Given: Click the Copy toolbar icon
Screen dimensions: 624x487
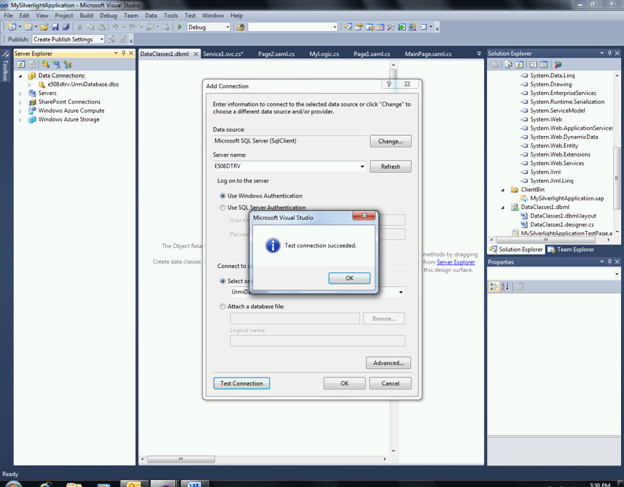Looking at the screenshot, I should point(90,27).
